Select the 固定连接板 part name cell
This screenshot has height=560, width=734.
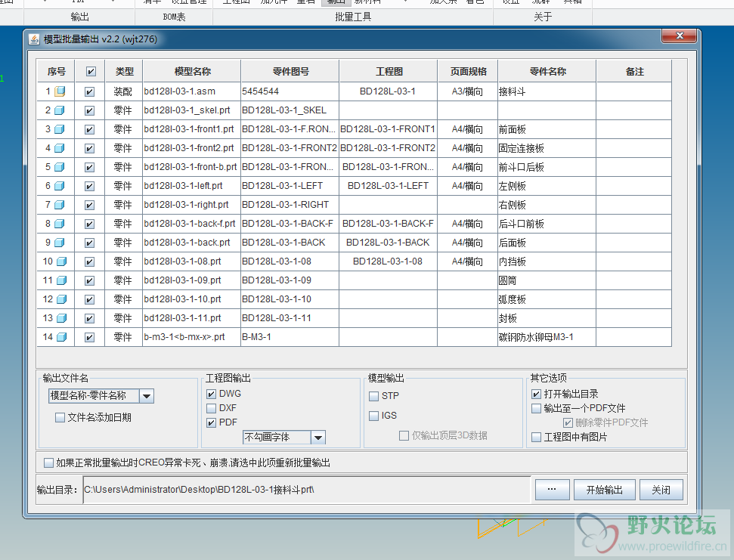(547, 148)
